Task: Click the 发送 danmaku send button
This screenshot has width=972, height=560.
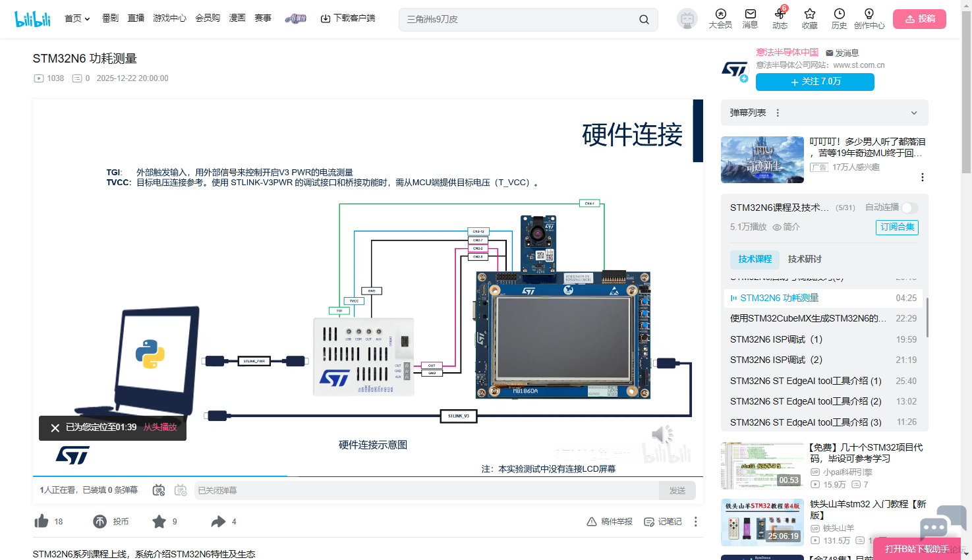Action: pyautogui.click(x=677, y=490)
